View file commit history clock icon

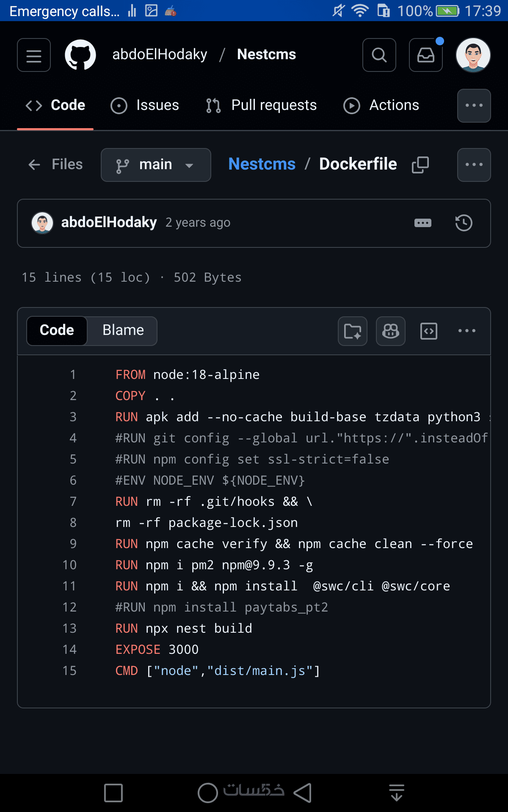click(x=464, y=223)
